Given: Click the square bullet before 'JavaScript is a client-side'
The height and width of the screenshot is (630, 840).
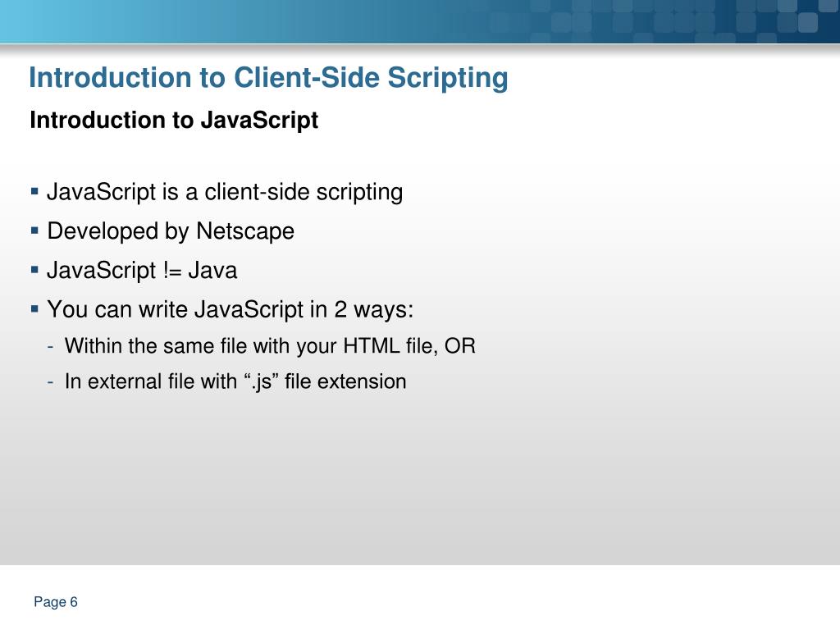Looking at the screenshot, I should pos(34,191).
